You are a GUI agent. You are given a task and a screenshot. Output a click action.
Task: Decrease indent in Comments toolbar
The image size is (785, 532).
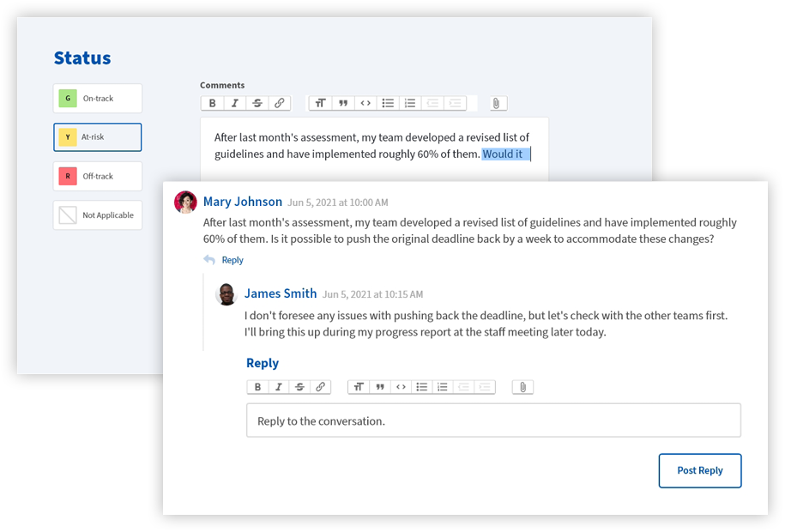tap(432, 103)
